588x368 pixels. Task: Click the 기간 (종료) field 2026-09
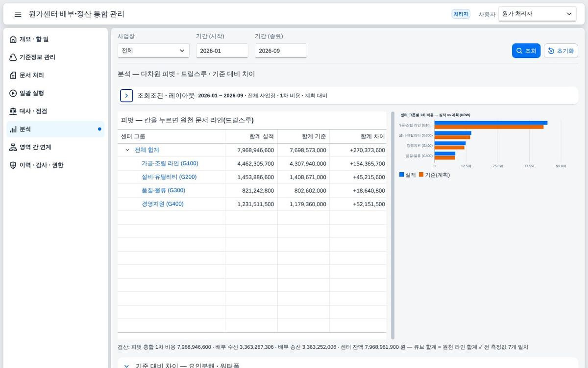[x=281, y=51]
